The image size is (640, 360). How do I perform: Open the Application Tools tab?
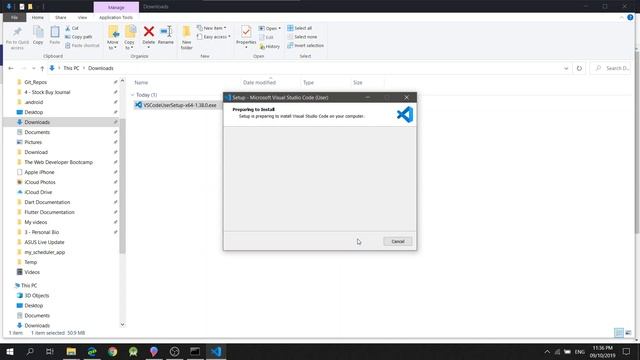click(x=116, y=18)
